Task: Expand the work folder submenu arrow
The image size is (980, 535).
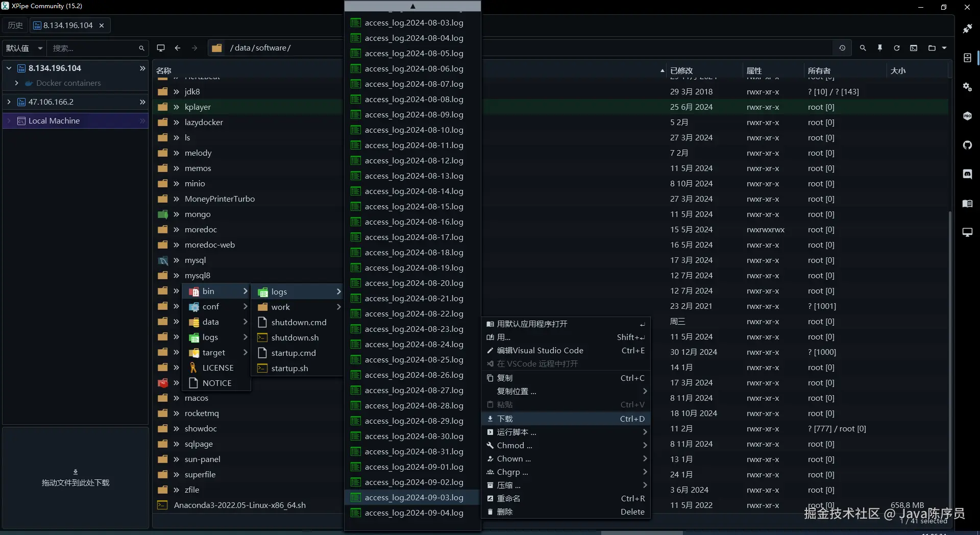Action: (338, 307)
